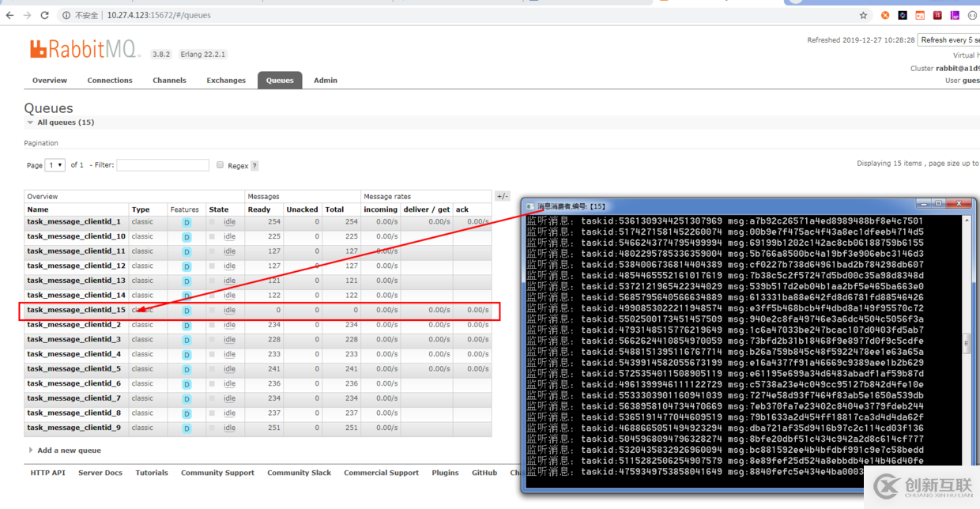Click the D feature badge for task_message_clientid_5
980x509 pixels.
tap(187, 369)
